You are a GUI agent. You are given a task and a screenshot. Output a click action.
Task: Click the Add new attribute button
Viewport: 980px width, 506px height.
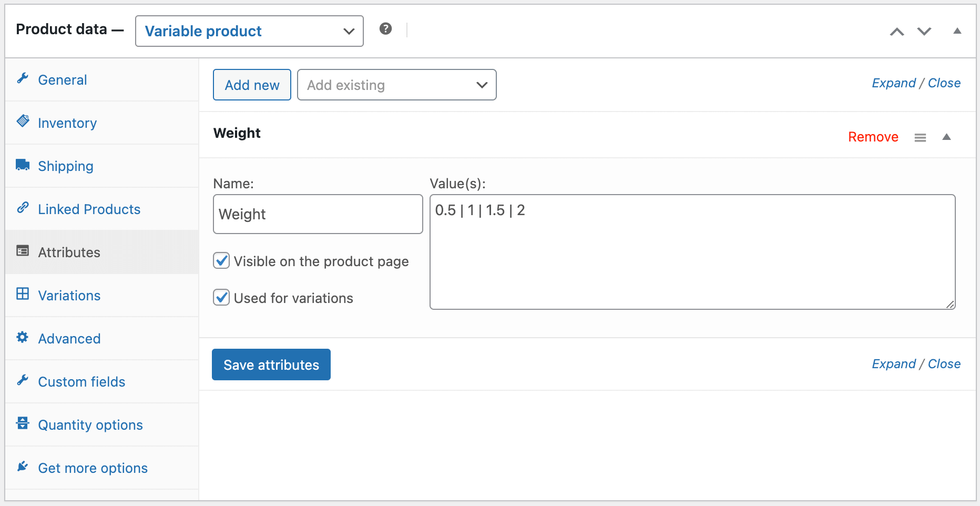[252, 85]
